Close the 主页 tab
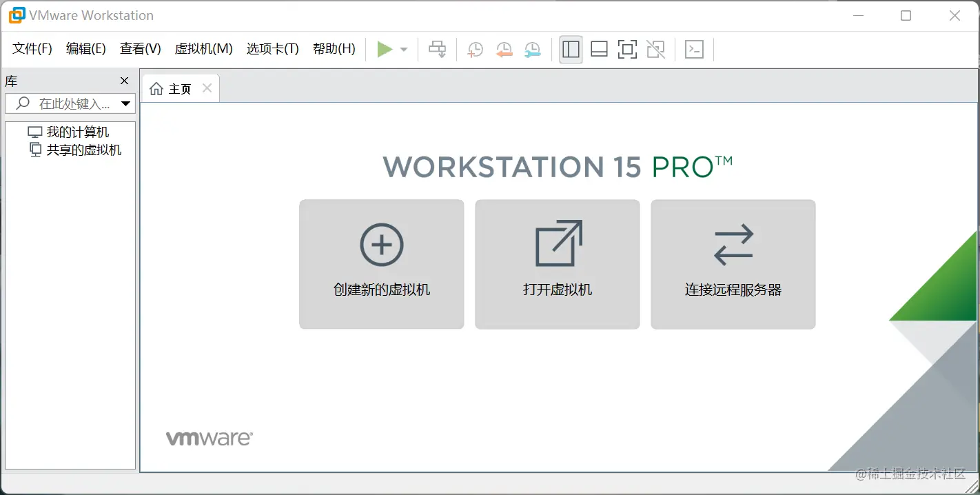 click(x=207, y=88)
